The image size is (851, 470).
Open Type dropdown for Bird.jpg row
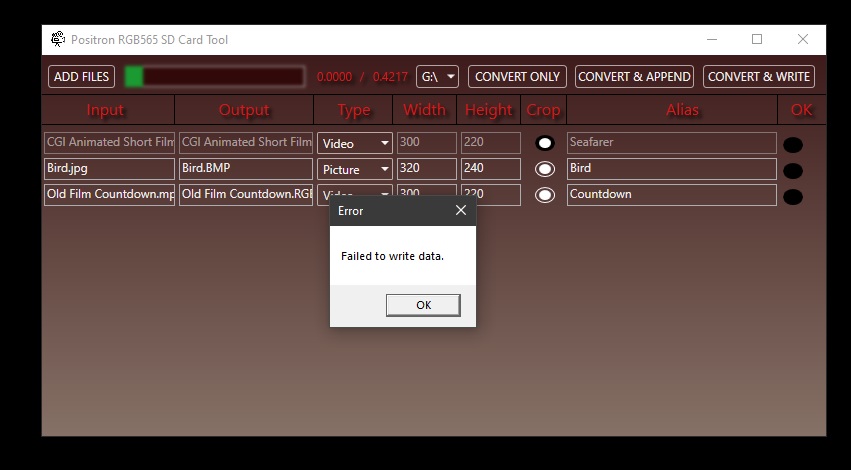click(x=355, y=170)
